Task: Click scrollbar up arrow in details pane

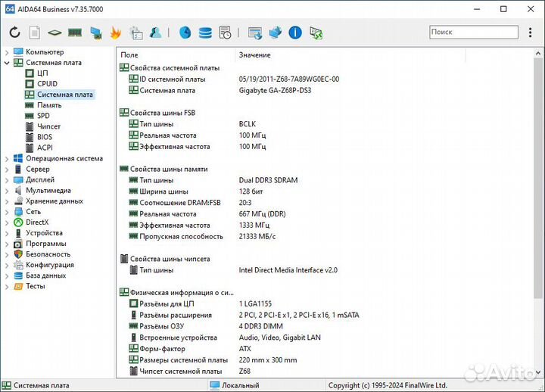Action: (538, 54)
